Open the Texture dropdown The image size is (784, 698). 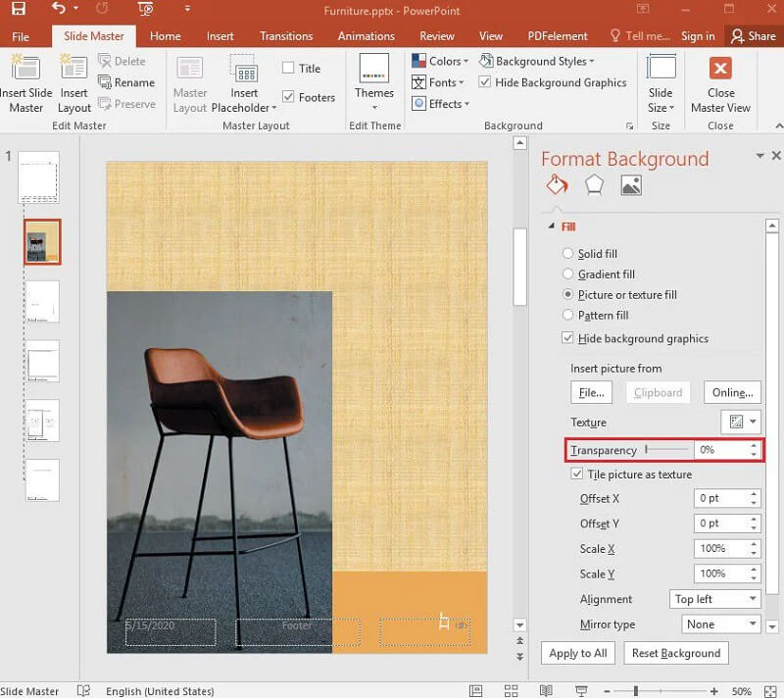tap(741, 422)
